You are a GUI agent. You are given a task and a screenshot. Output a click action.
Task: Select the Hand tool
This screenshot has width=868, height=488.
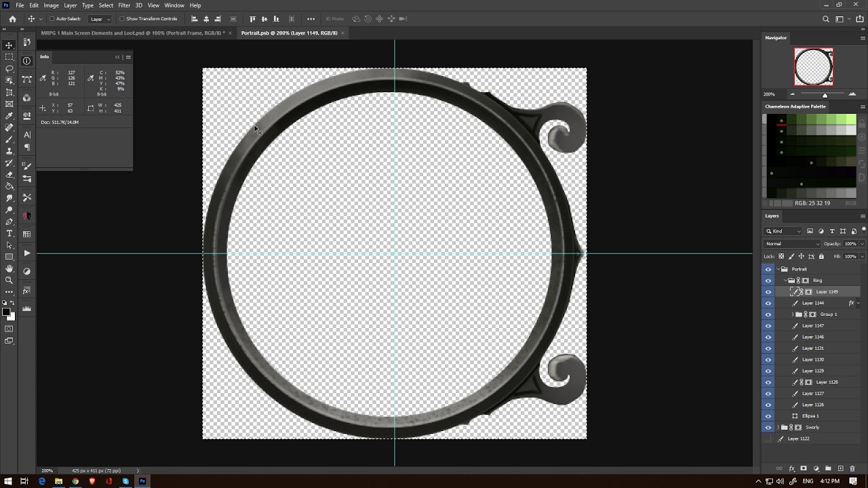tap(9, 268)
